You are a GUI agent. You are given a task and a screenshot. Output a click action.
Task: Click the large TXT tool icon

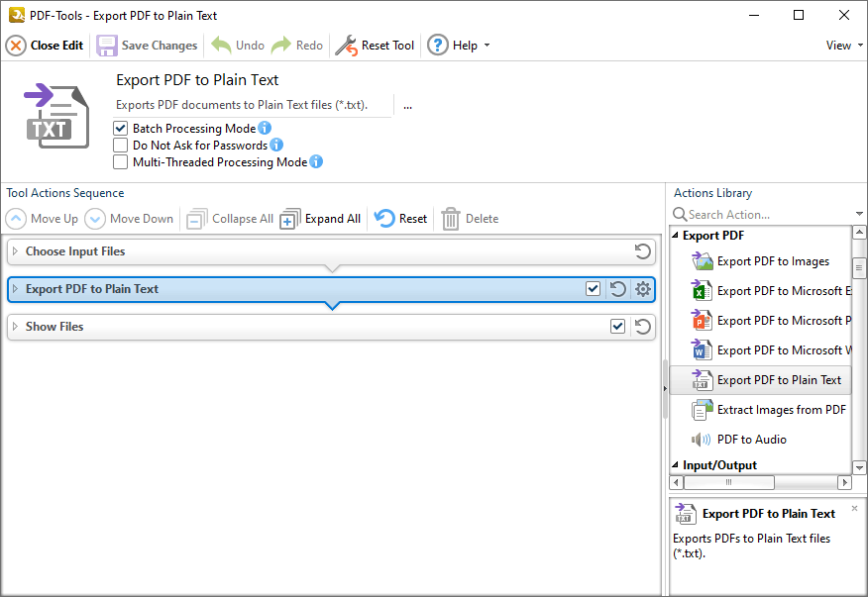click(57, 116)
